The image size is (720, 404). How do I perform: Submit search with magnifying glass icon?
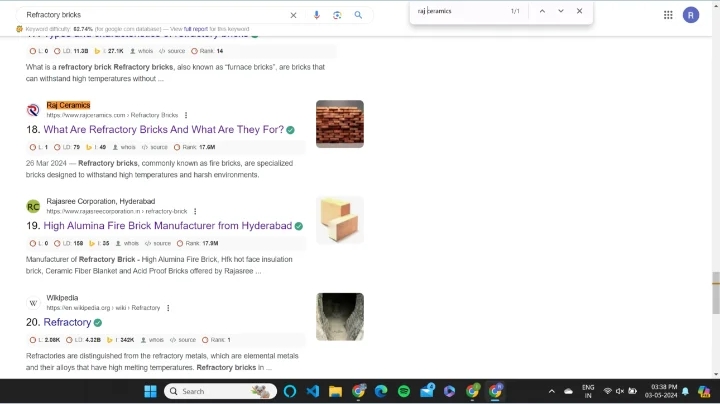[x=358, y=15]
